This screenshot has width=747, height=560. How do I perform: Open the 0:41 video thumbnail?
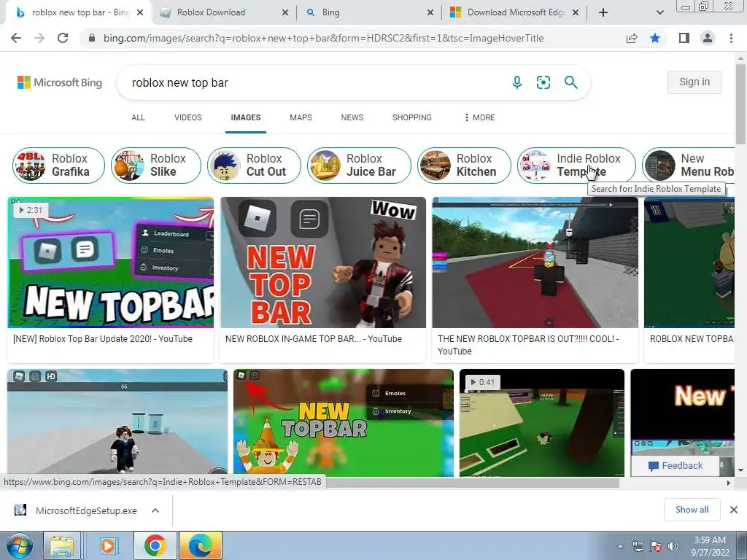click(x=542, y=423)
